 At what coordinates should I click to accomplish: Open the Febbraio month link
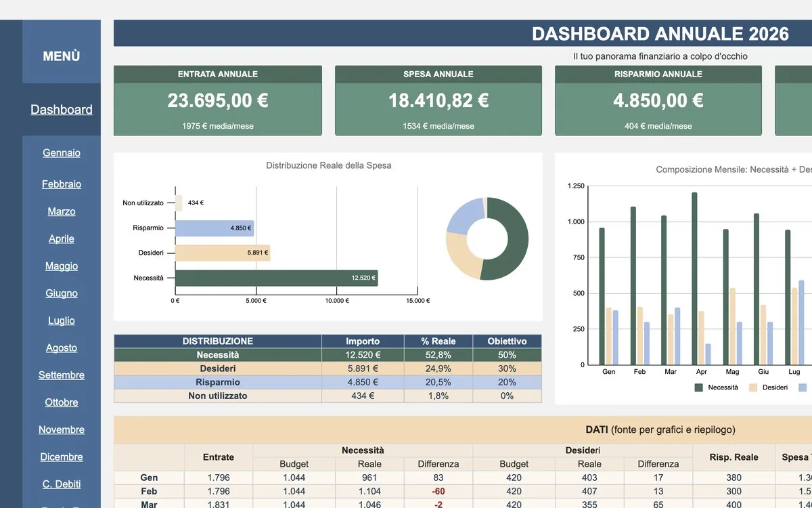(62, 184)
